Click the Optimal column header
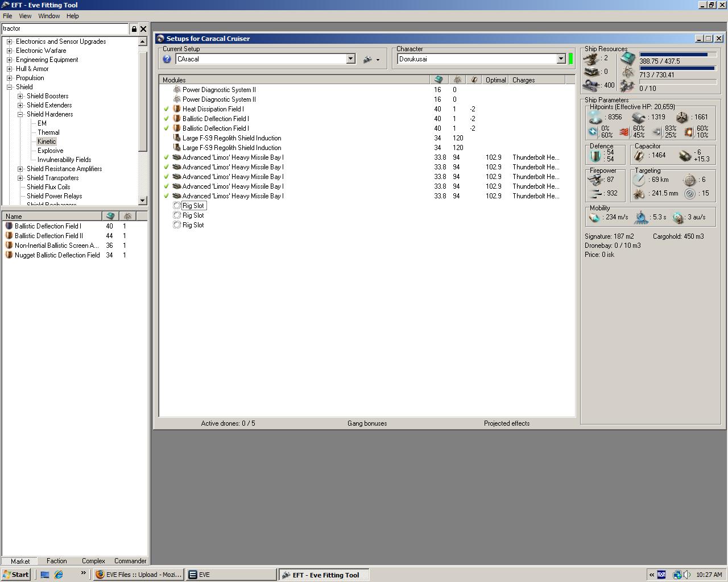 tap(495, 80)
